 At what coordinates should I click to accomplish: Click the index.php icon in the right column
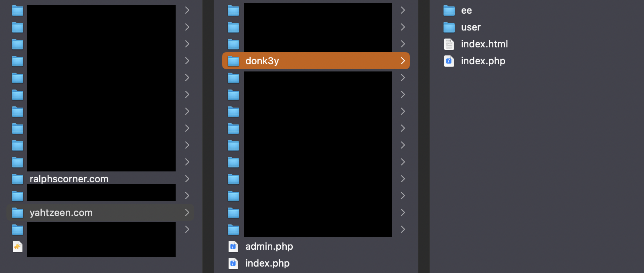(449, 61)
